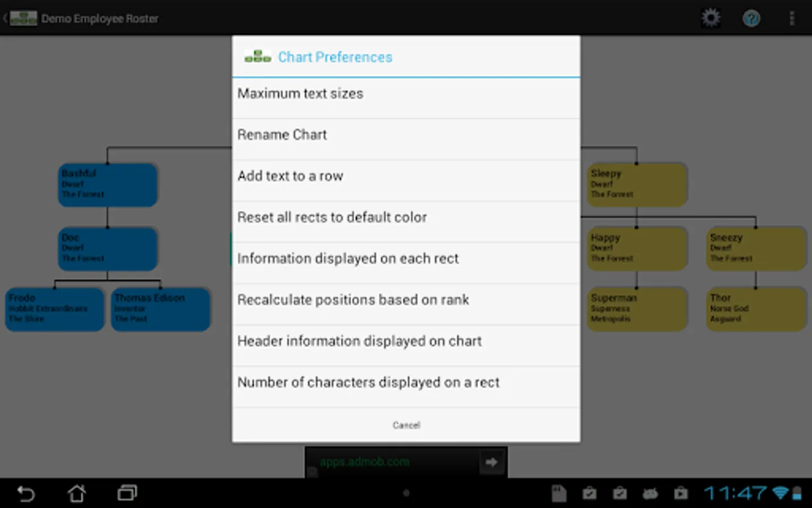
Task: Select the Superman chart box
Action: tap(637, 309)
